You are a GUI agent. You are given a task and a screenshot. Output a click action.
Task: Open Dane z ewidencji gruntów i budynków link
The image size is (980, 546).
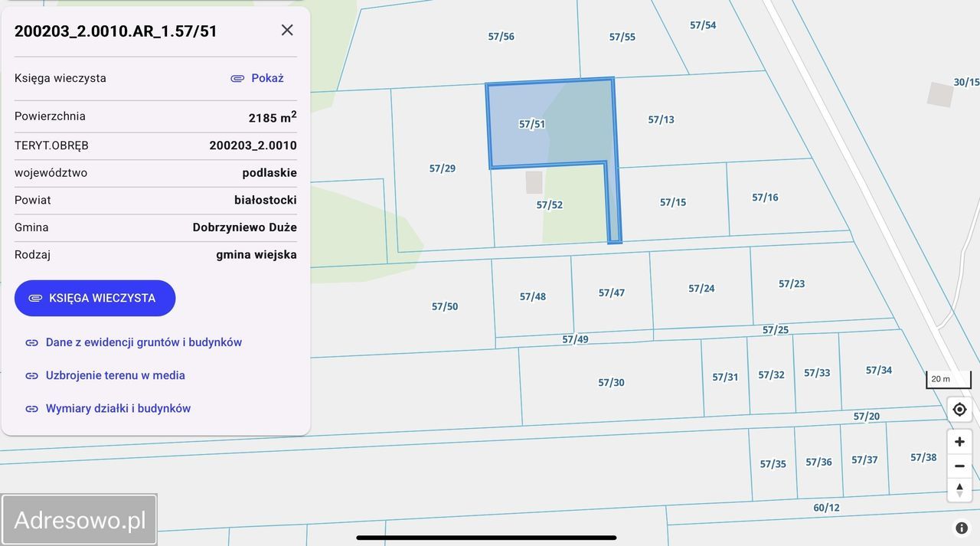144,342
